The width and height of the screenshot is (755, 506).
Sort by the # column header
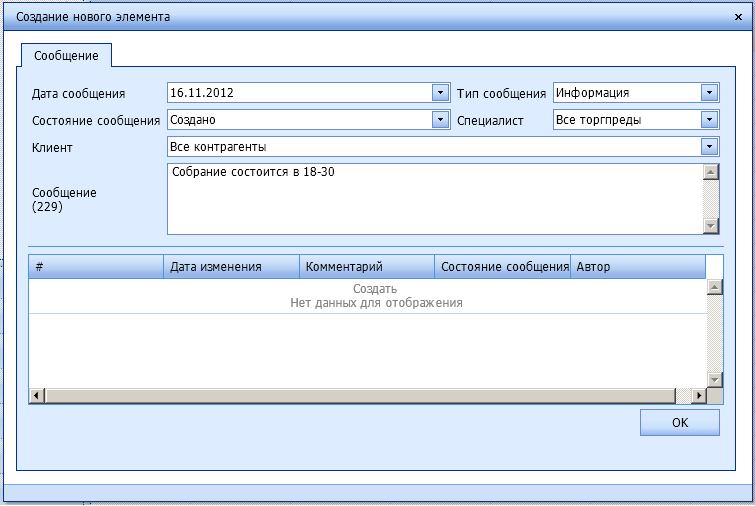pos(95,267)
